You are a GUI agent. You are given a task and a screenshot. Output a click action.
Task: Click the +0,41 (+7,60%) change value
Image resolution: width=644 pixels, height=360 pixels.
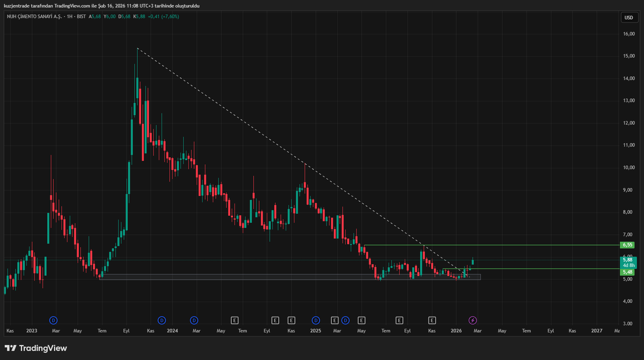click(164, 17)
